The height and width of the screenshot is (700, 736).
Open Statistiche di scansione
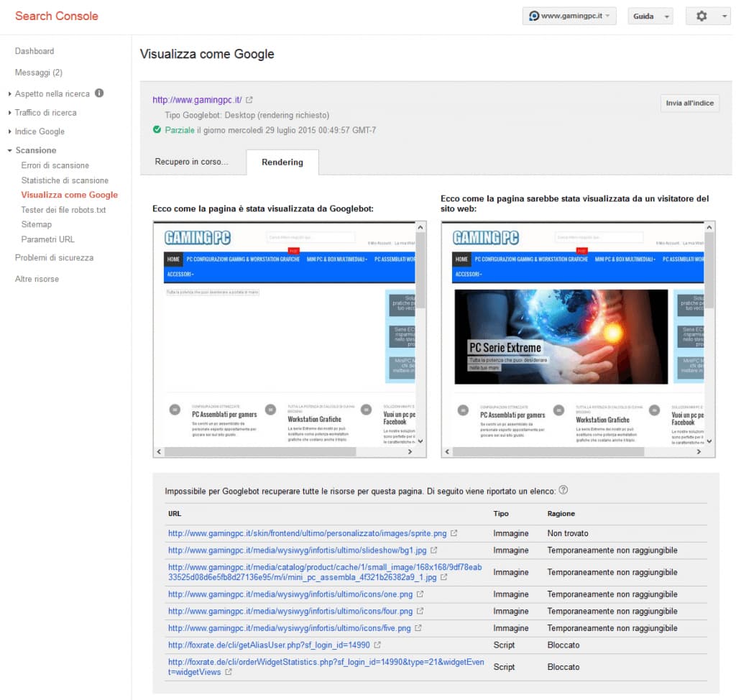pos(65,180)
